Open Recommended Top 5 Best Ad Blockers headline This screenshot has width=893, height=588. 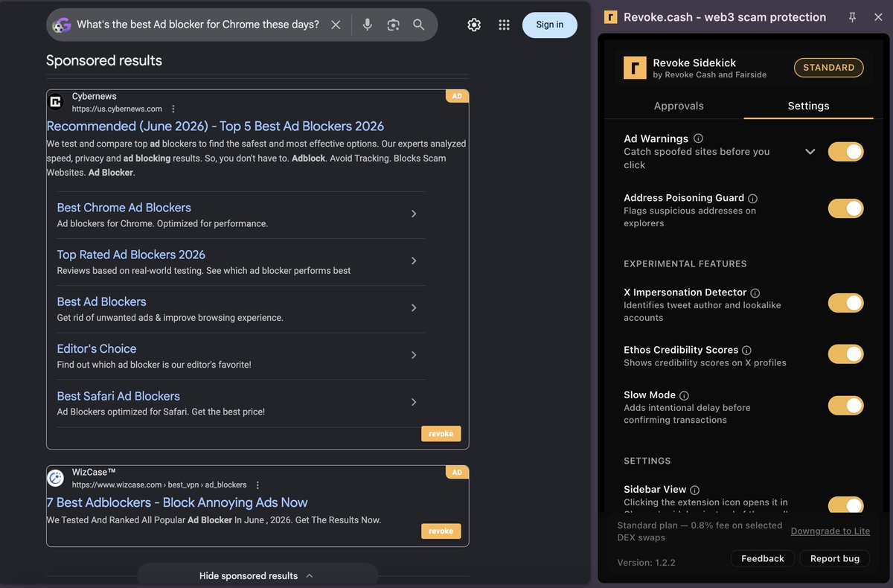click(215, 126)
